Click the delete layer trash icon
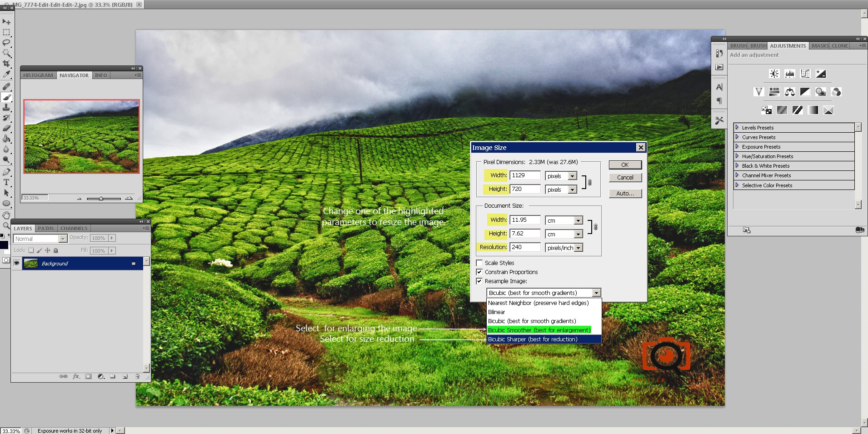Viewport: 868px width, 434px height. (137, 376)
